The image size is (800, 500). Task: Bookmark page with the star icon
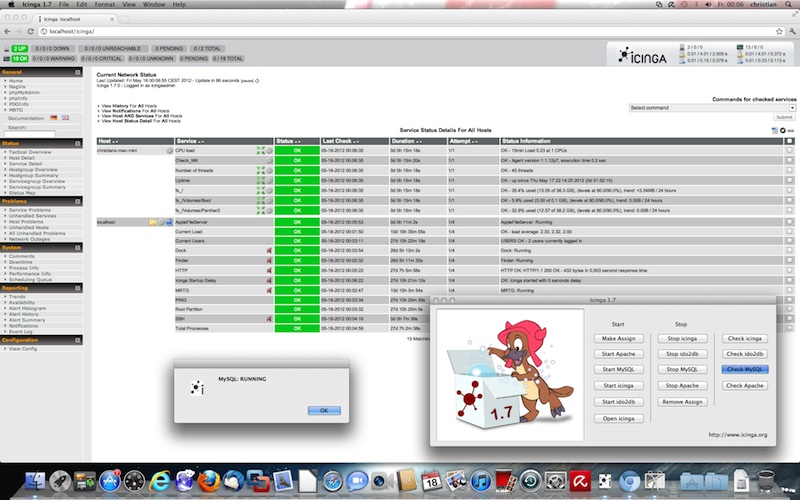point(779,32)
